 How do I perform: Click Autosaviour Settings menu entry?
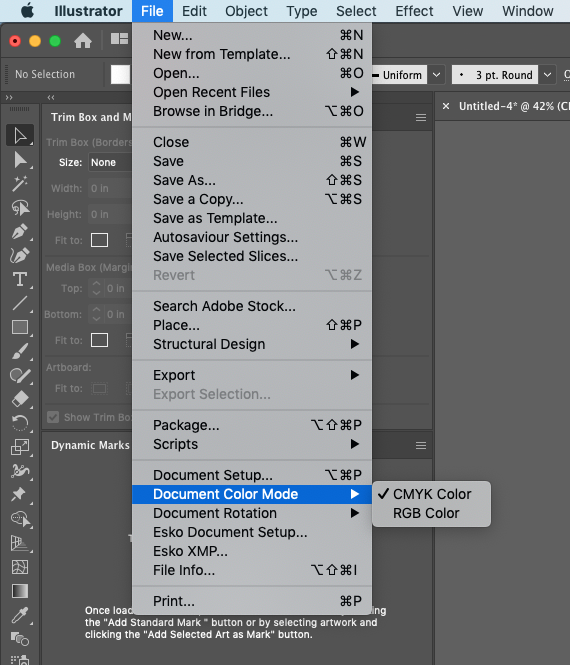tap(252, 237)
